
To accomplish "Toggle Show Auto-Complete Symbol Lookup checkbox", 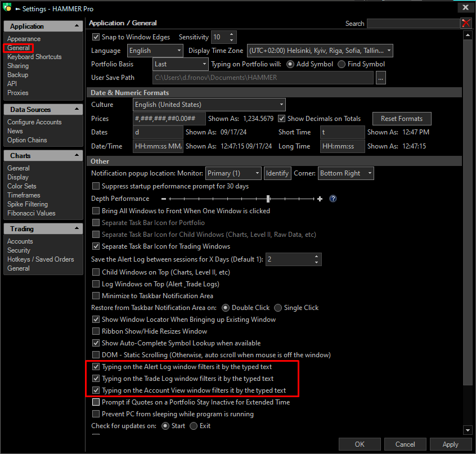I will pos(96,343).
